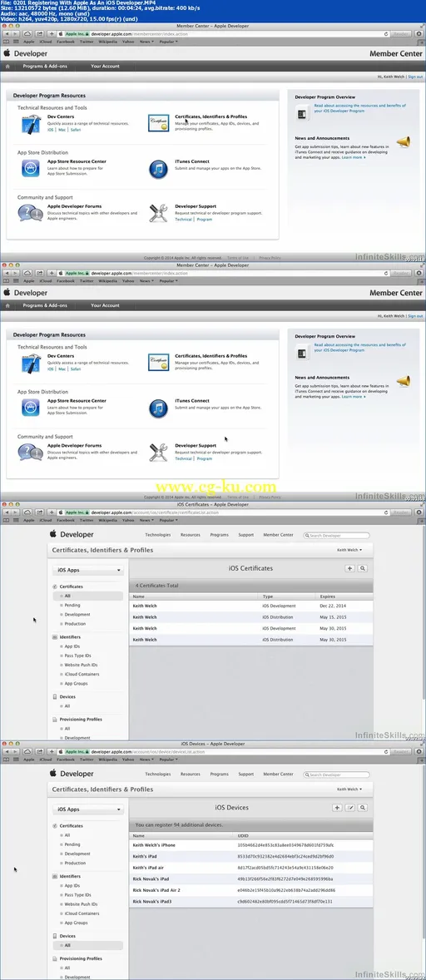426x980 pixels.
Task: Open the Top Sites grid icon in iOS Devices bookmarks bar
Action: pos(15,760)
